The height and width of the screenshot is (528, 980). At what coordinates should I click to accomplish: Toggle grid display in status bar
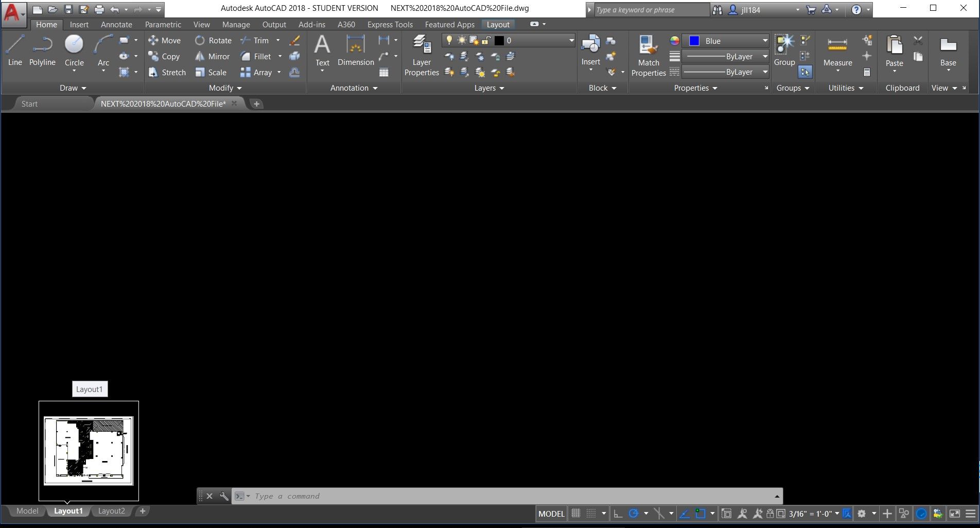point(576,514)
